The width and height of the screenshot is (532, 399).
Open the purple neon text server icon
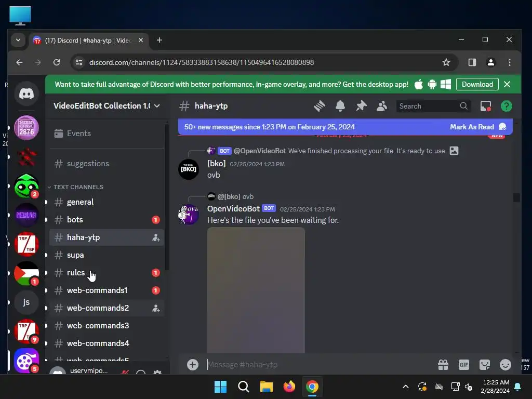pos(26,215)
